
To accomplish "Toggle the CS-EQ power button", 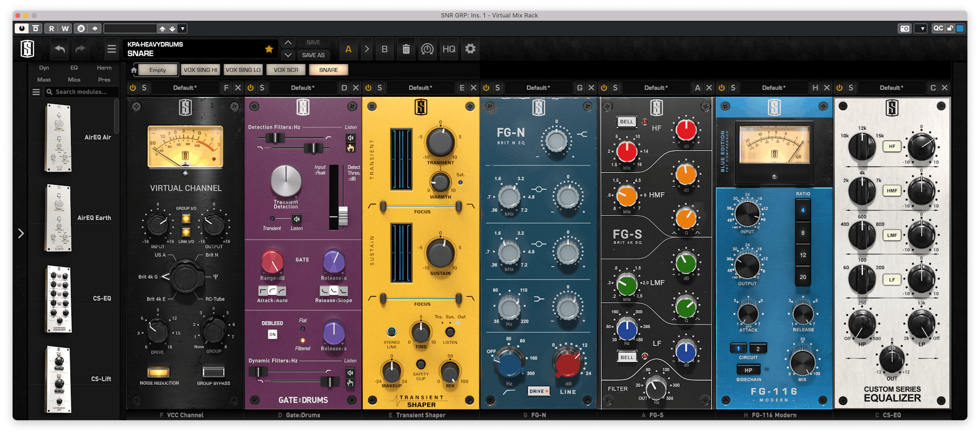I will point(839,88).
